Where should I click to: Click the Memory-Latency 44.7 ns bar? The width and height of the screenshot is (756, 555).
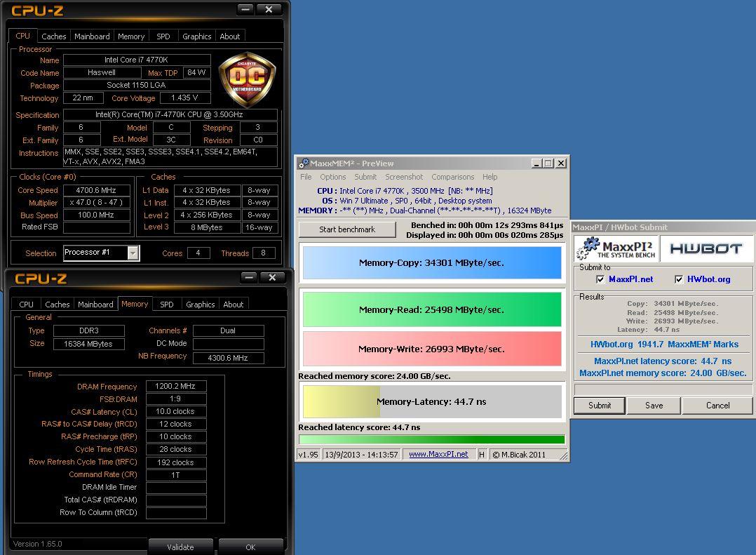431,401
